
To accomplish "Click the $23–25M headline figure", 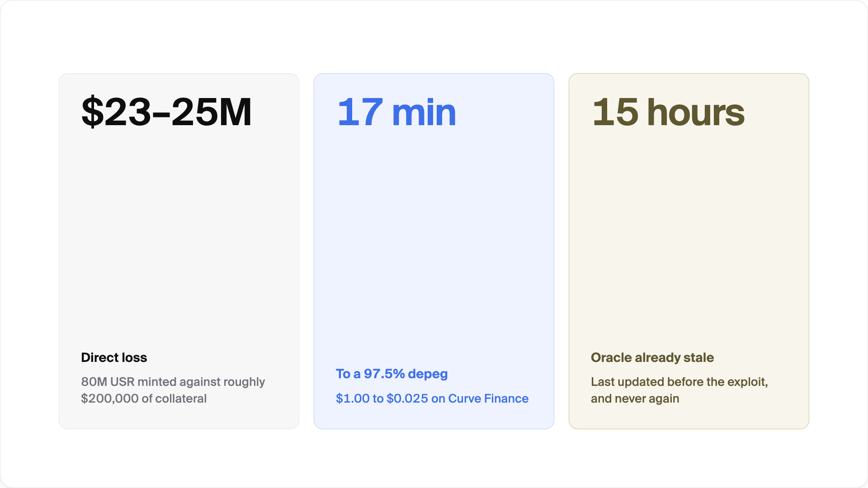I will tap(166, 112).
